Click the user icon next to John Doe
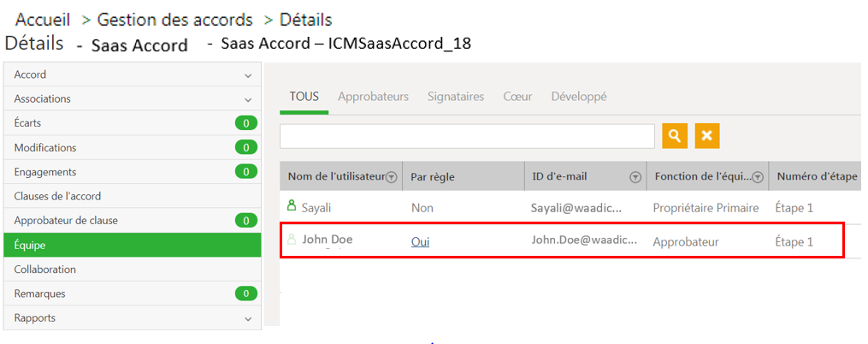Image resolution: width=868 pixels, height=344 pixels. tap(292, 240)
